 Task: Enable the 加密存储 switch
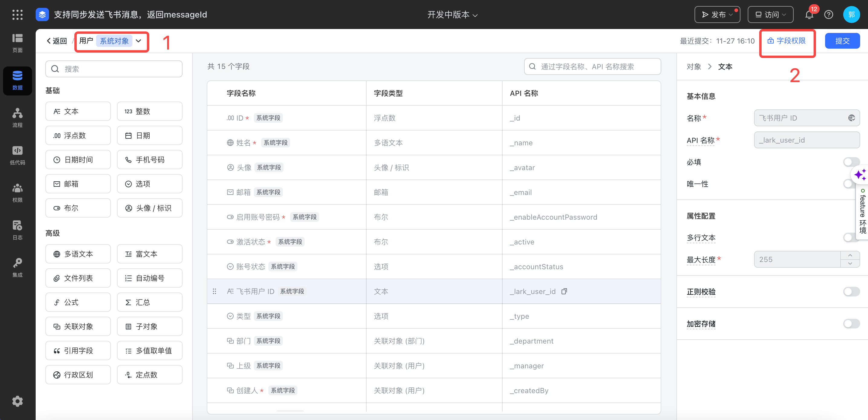tap(851, 324)
